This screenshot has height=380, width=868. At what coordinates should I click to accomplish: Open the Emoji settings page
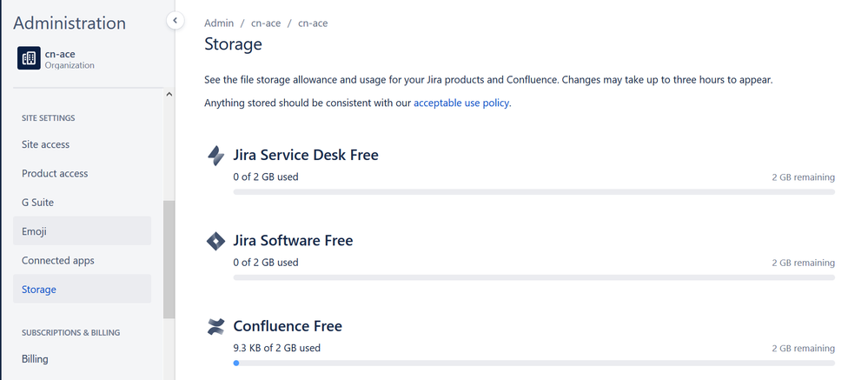[82, 231]
